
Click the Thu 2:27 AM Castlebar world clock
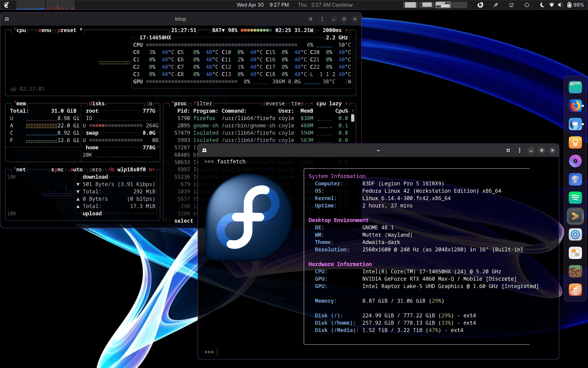pyautogui.click(x=325, y=5)
